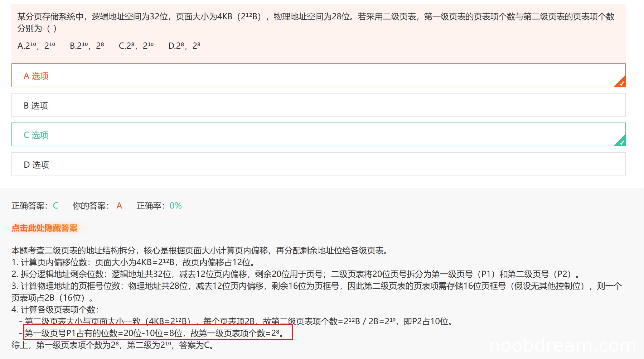Screen dimensions: 644x359
Task: Pick the "C 选项" answer row
Action: (x=318, y=135)
